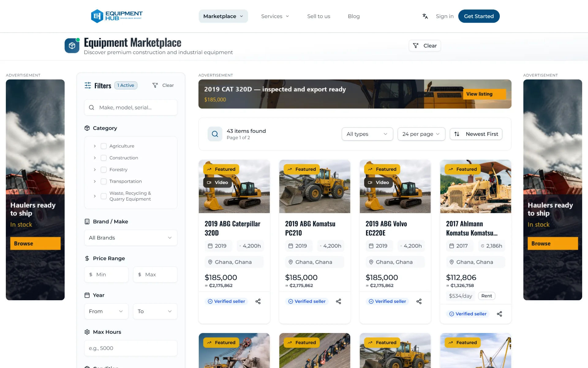
Task: Click the Make, model, serial search field
Action: click(x=131, y=107)
